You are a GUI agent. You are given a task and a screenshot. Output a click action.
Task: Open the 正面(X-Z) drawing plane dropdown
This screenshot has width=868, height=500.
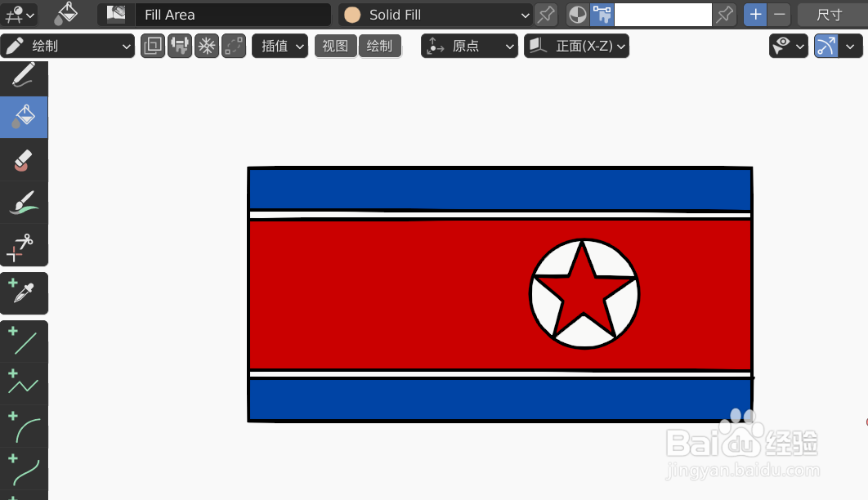577,46
